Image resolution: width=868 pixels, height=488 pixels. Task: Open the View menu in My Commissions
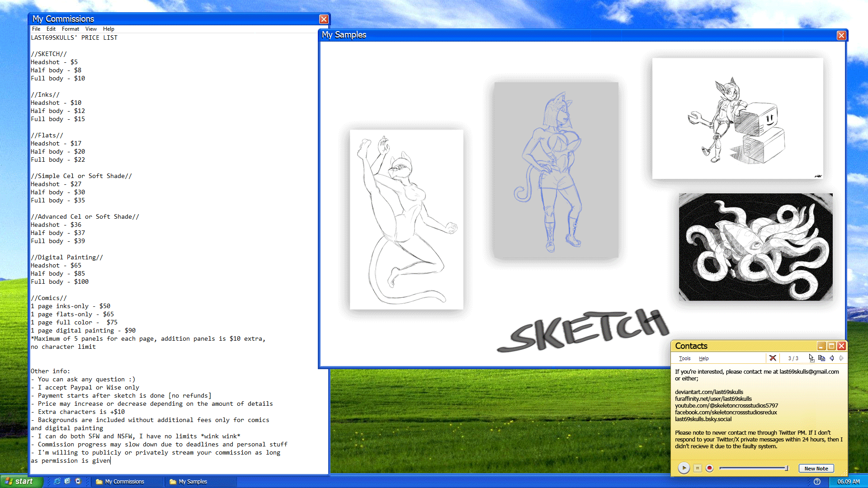click(91, 29)
